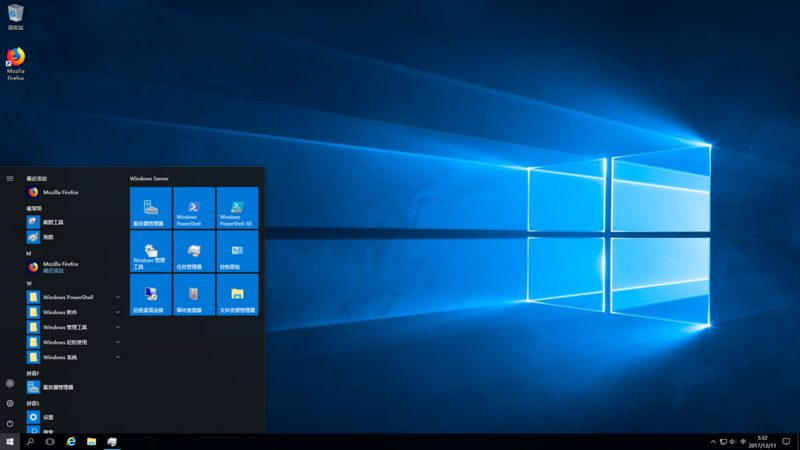The height and width of the screenshot is (450, 800).
Task: Open the 文件资源管理器 (File Explorer) tile
Action: (x=237, y=294)
